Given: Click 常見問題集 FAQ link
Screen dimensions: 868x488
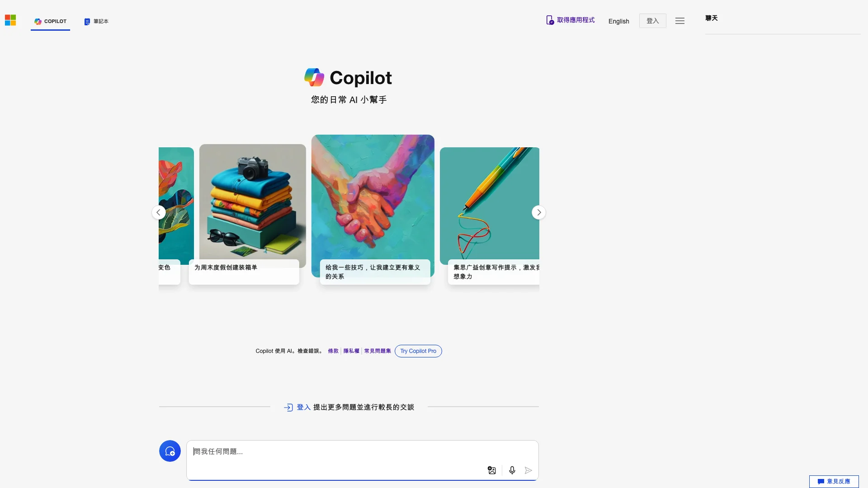Looking at the screenshot, I should [x=377, y=350].
